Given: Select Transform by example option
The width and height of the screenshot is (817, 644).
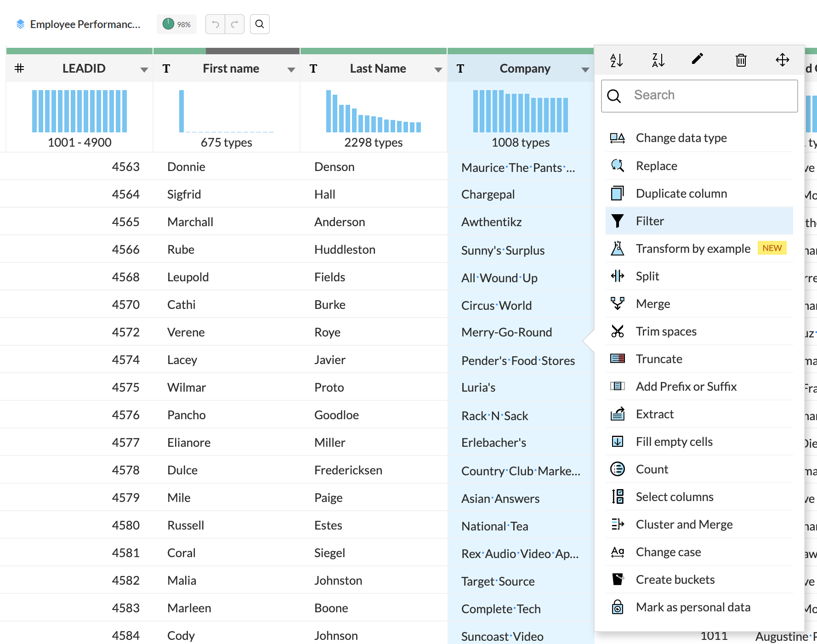Looking at the screenshot, I should [692, 249].
